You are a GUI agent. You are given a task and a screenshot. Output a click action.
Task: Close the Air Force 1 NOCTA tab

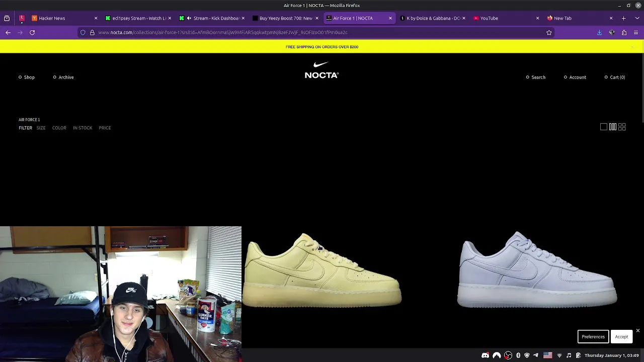pyautogui.click(x=390, y=18)
